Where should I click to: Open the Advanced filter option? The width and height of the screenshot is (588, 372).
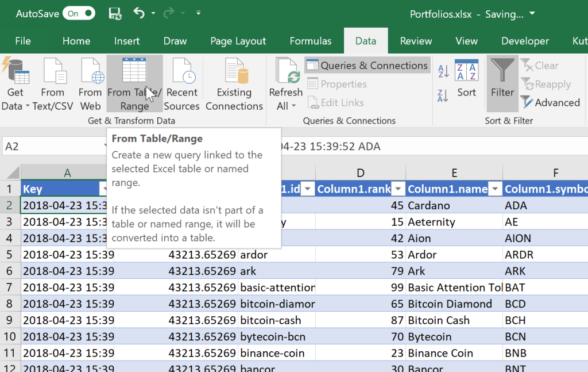tap(551, 102)
